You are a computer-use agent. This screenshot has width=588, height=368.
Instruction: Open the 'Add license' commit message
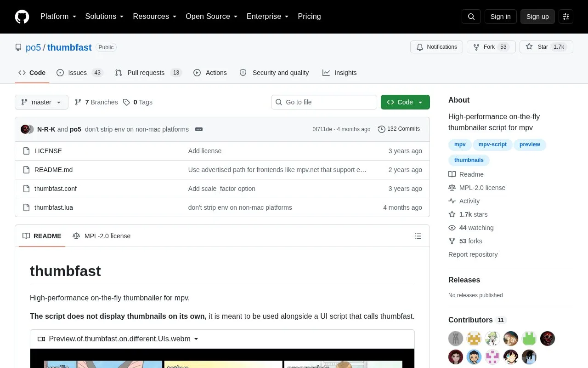coord(205,151)
